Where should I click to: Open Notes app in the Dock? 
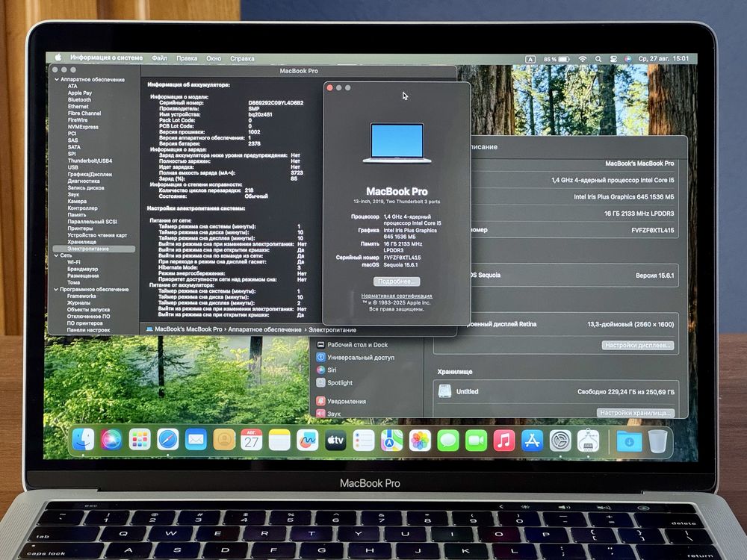click(279, 440)
